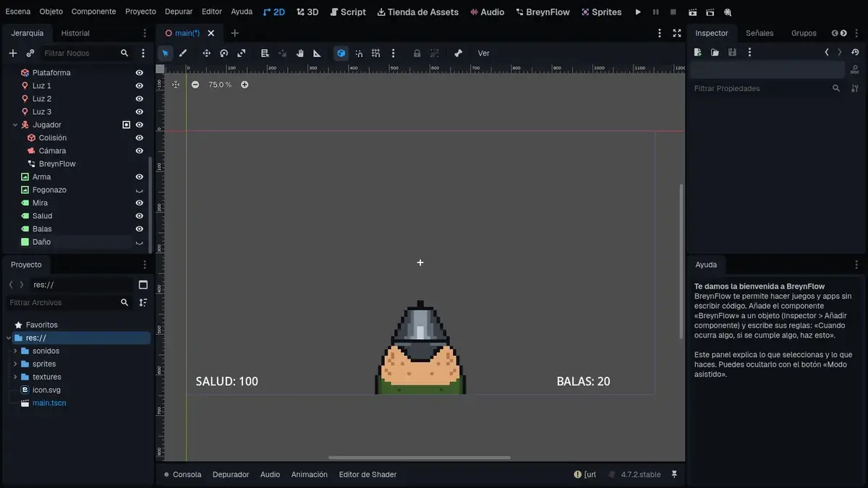Open file sort options icon

click(x=143, y=303)
